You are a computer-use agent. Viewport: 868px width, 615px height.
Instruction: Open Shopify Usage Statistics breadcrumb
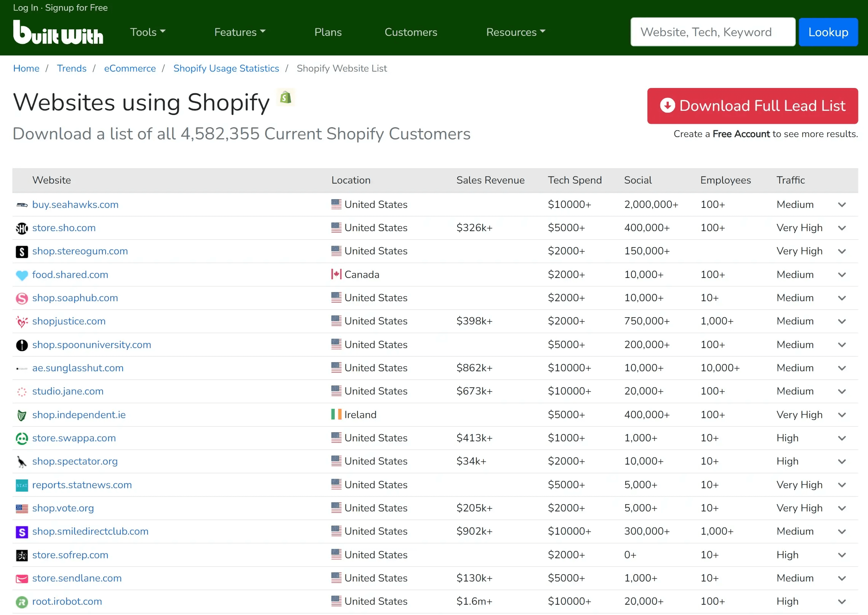pyautogui.click(x=226, y=68)
